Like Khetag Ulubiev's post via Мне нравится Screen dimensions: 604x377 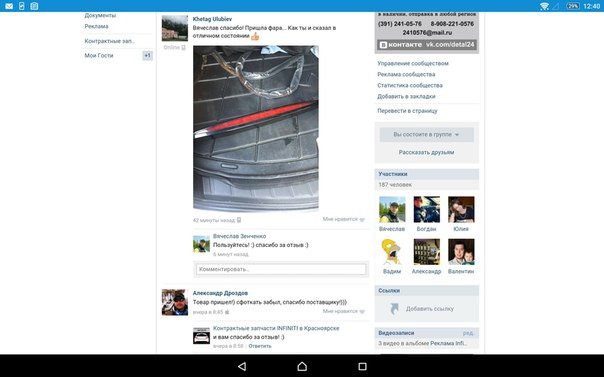tap(344, 219)
